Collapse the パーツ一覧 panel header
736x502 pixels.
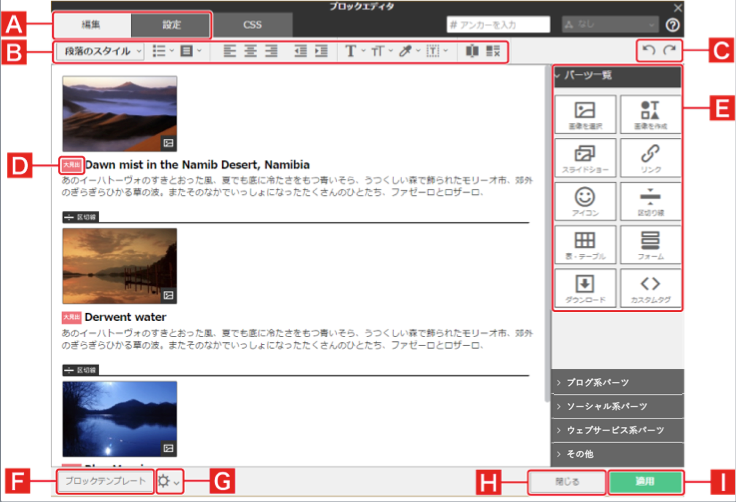coord(617,76)
